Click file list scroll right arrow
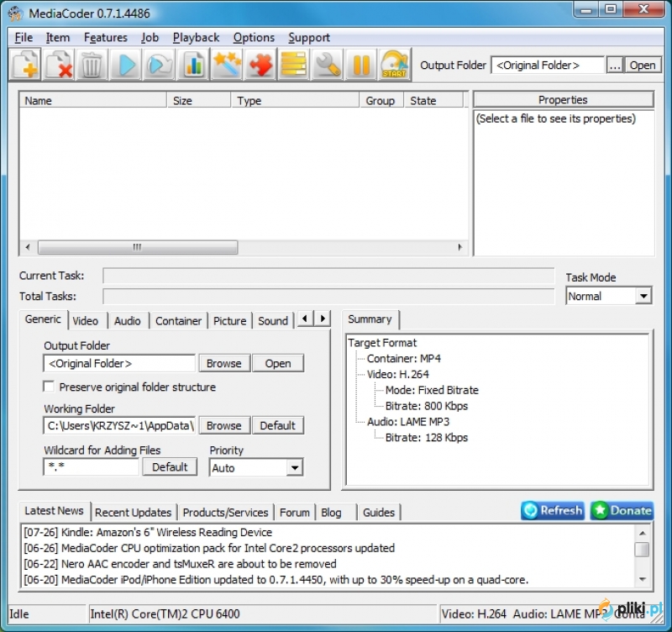The height and width of the screenshot is (632, 672). (459, 247)
